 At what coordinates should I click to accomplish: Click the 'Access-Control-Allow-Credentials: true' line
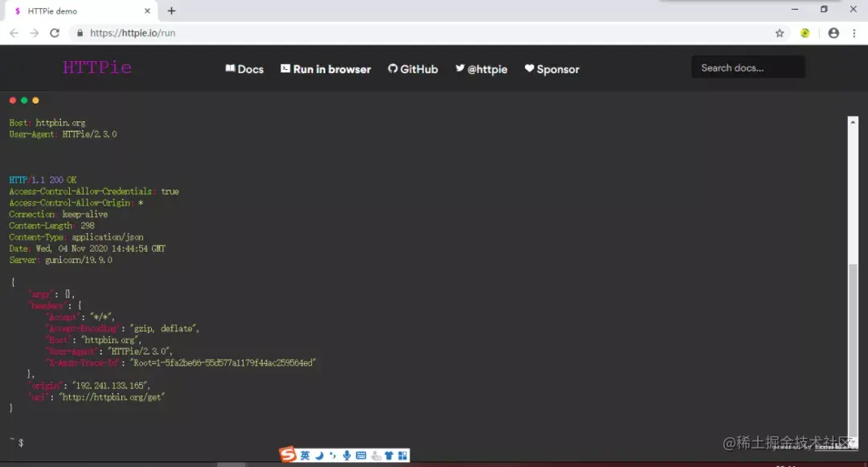tap(93, 191)
